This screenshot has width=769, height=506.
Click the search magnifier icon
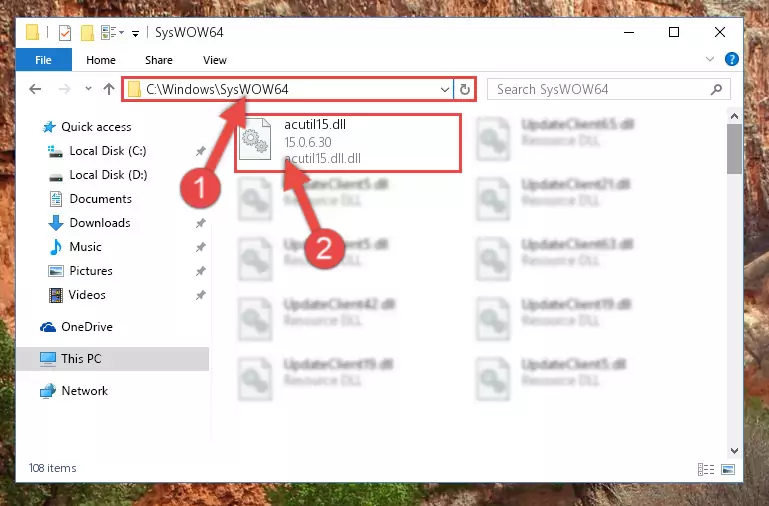(717, 89)
